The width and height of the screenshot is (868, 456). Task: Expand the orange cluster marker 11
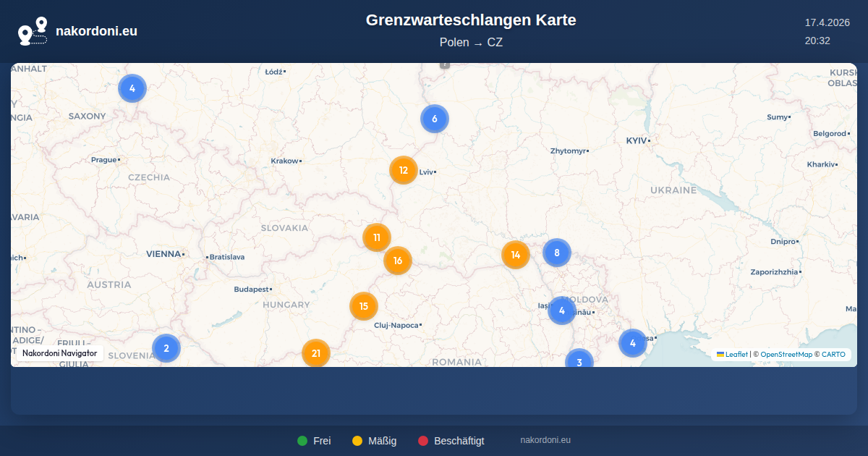point(377,237)
